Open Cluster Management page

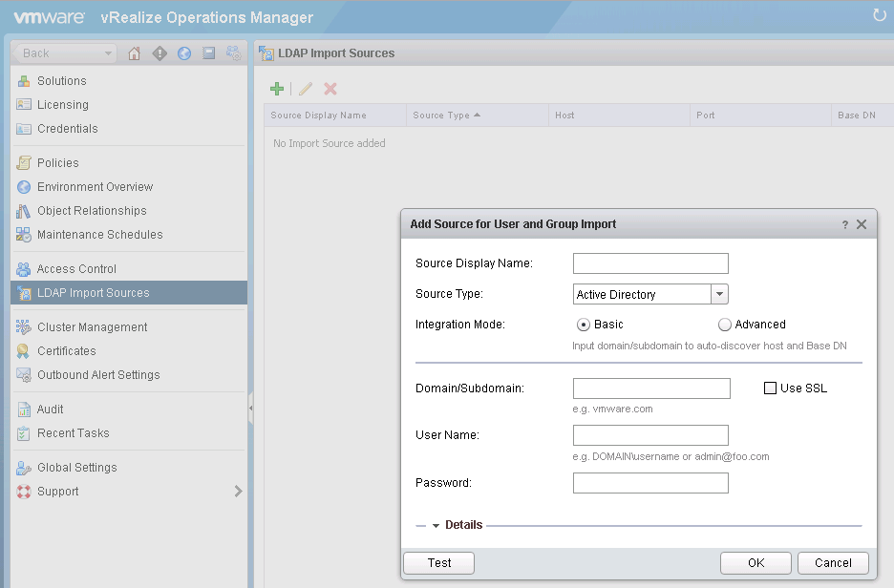(x=92, y=327)
